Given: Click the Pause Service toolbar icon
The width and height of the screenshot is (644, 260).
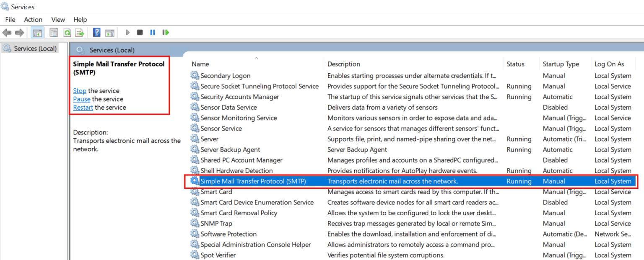Looking at the screenshot, I should coord(153,32).
